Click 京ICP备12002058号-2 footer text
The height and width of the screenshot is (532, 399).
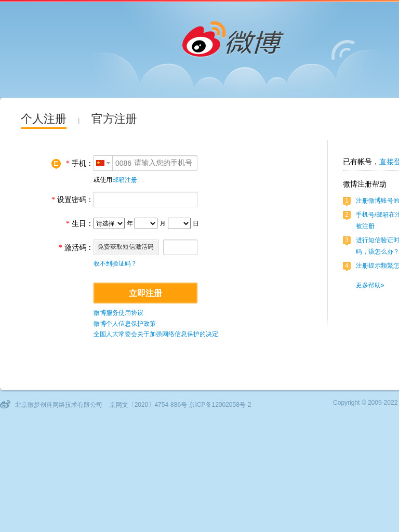[220, 405]
